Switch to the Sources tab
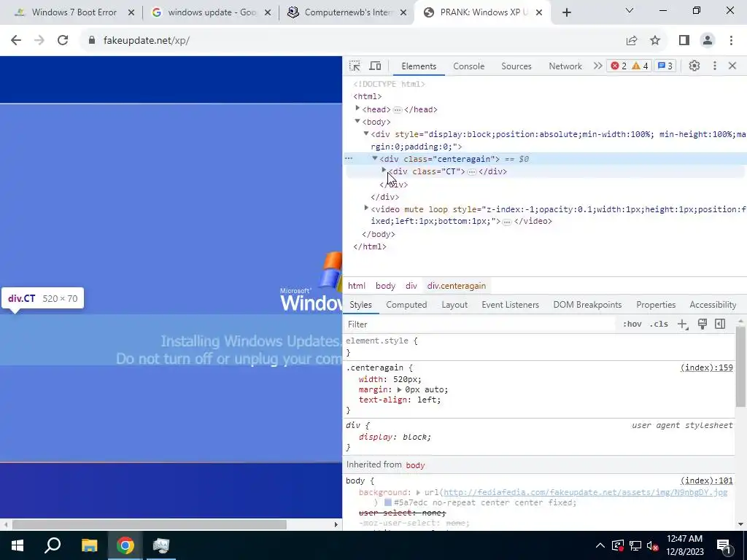Viewport: 747px width, 560px height. coord(516,66)
